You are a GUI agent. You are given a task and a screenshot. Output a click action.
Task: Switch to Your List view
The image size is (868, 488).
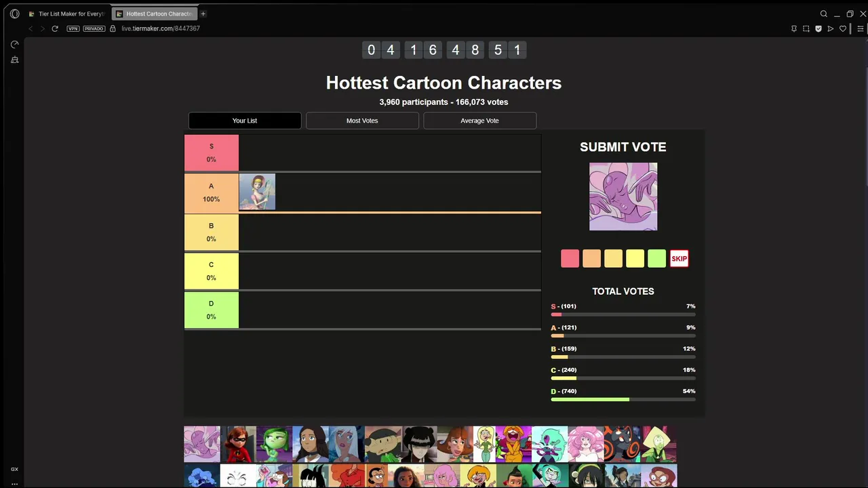245,121
